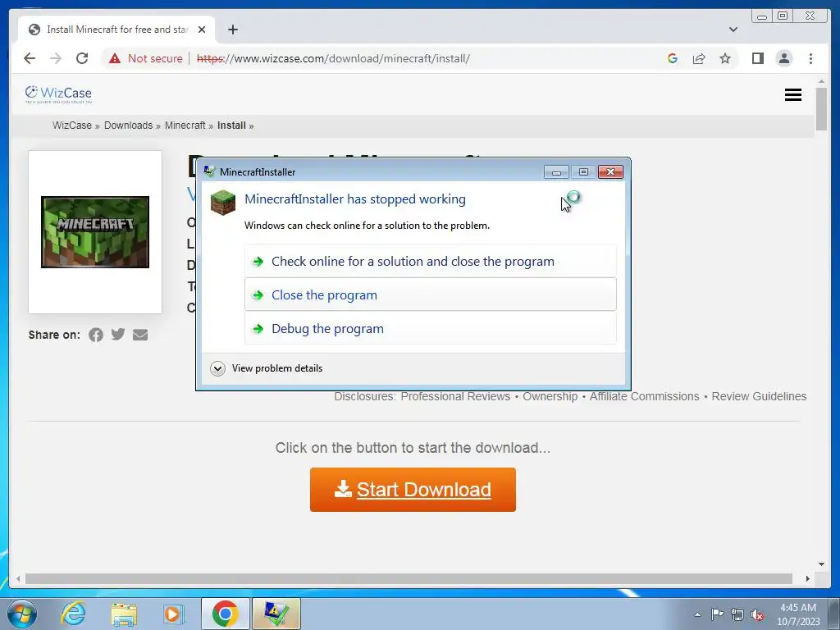The image size is (840, 630).
Task: Go forward with Chrome's forward arrow
Action: (x=56, y=58)
